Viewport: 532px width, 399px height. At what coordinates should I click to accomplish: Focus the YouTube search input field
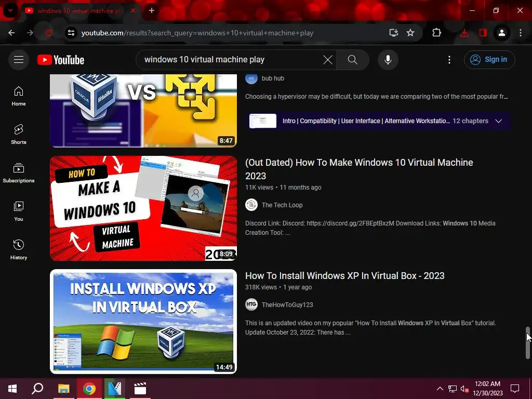[x=231, y=60]
